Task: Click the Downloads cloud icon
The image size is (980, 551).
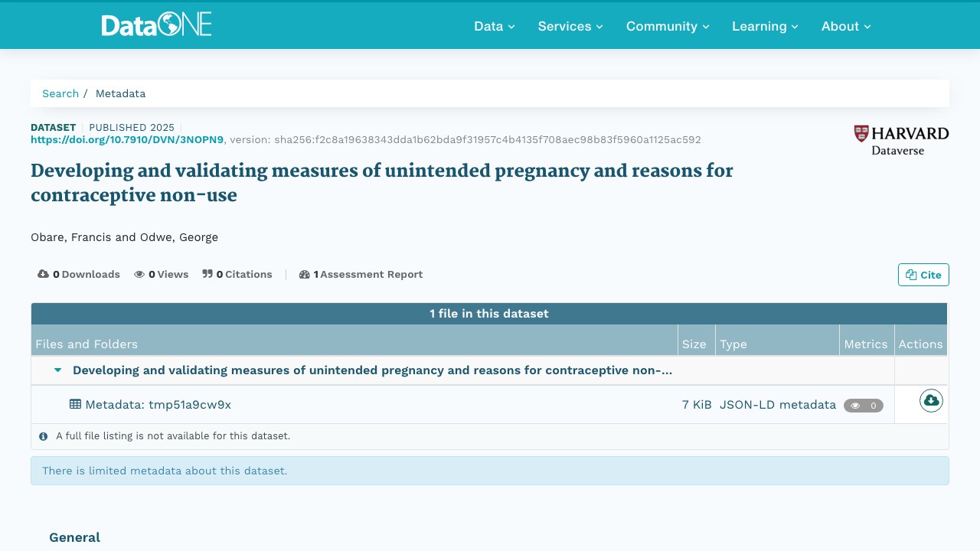Action: tap(44, 274)
